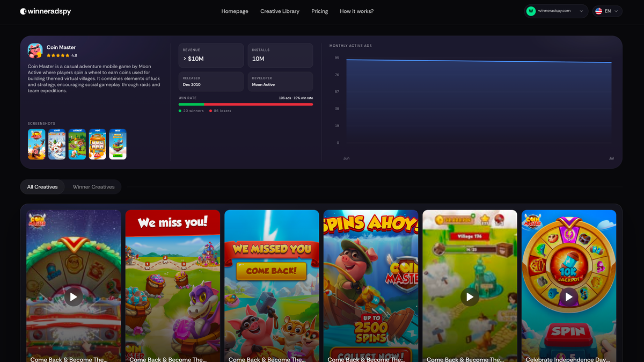Click the Monthly Active Ads chart line
Screen dimensions: 644x362
pos(479,61)
